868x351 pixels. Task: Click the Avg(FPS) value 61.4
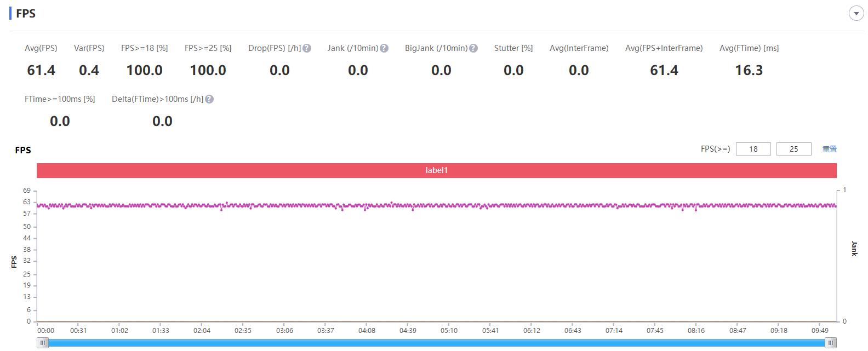tap(41, 70)
